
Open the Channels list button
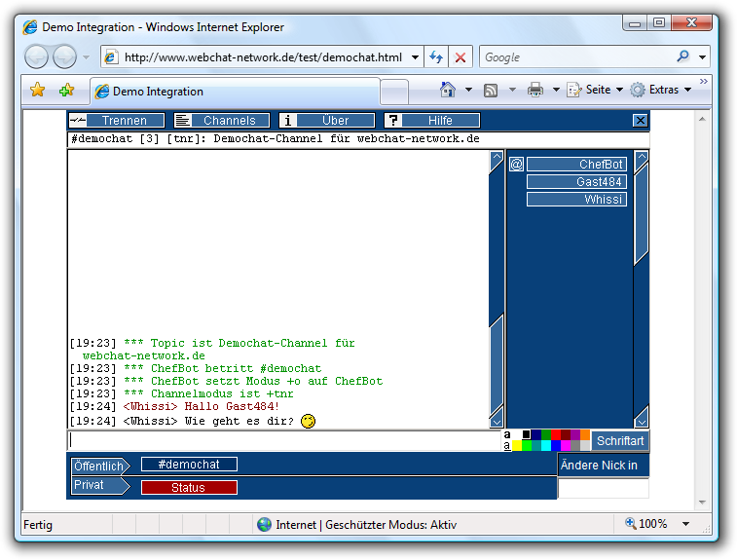(x=222, y=121)
